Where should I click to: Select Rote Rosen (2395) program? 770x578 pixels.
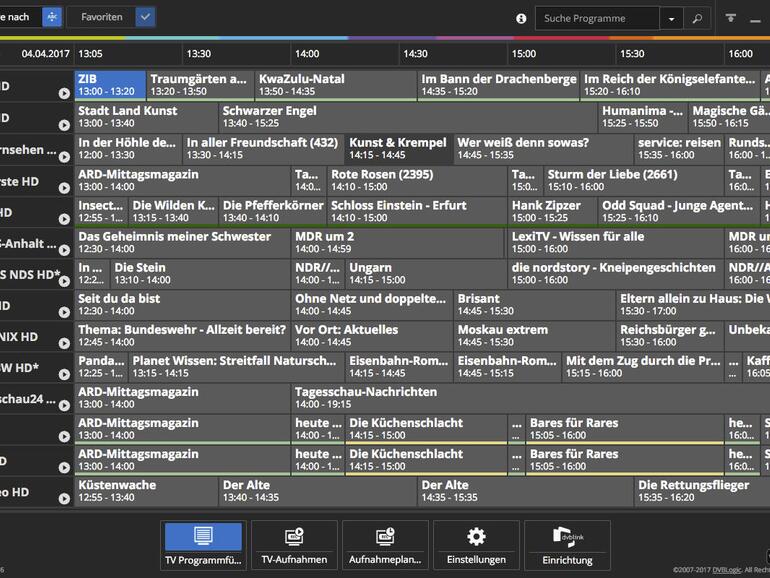point(416,180)
